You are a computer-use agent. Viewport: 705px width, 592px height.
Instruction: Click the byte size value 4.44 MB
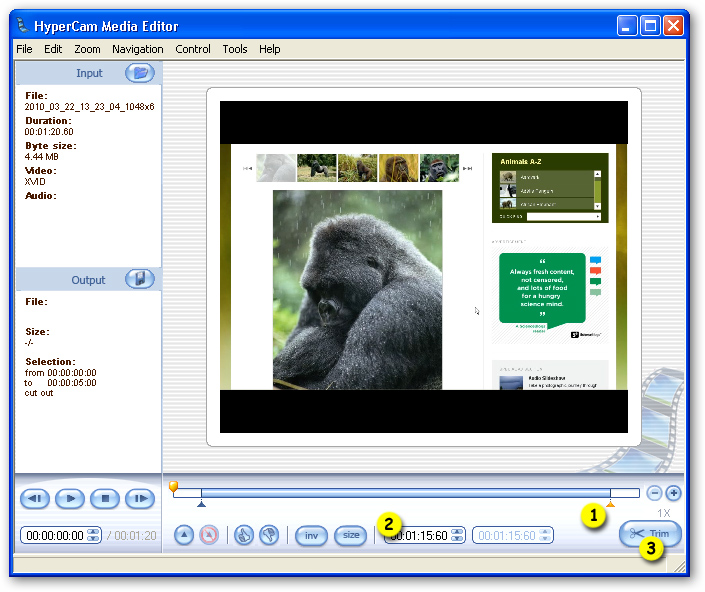coord(41,157)
